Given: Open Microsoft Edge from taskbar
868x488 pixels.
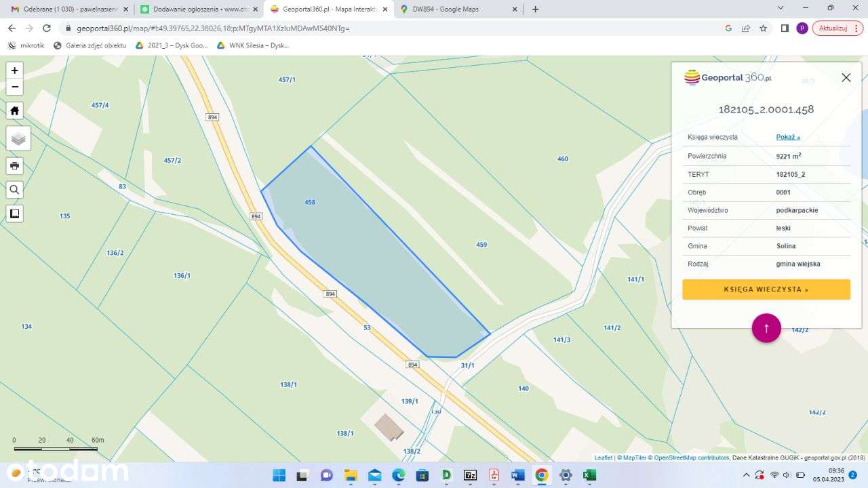Looking at the screenshot, I should coord(398,475).
